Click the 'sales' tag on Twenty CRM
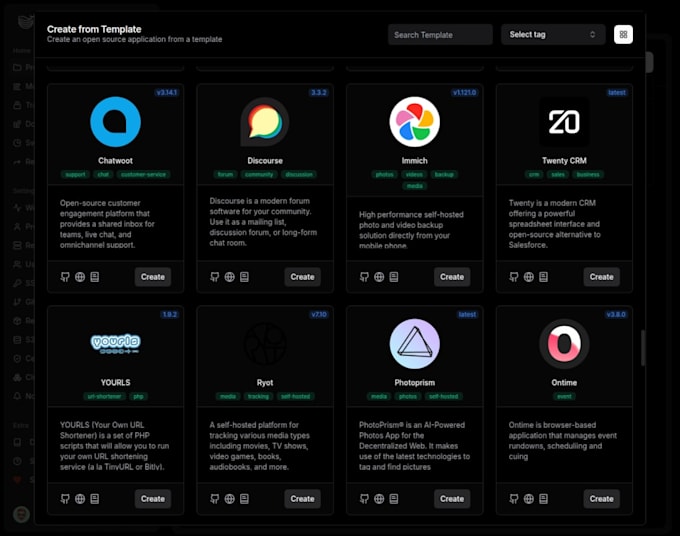Image resolution: width=680 pixels, height=536 pixels. (558, 174)
